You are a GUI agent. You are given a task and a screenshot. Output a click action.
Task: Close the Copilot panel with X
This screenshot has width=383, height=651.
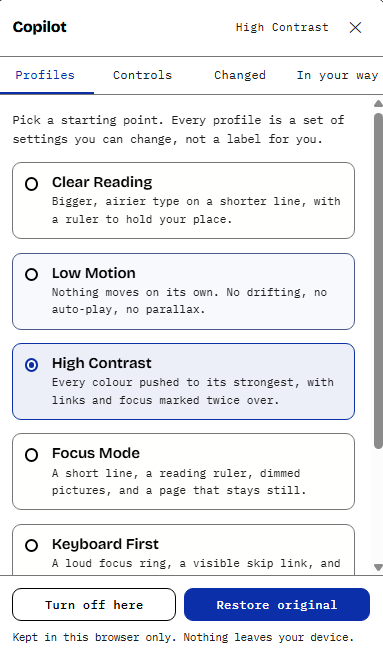click(x=355, y=27)
